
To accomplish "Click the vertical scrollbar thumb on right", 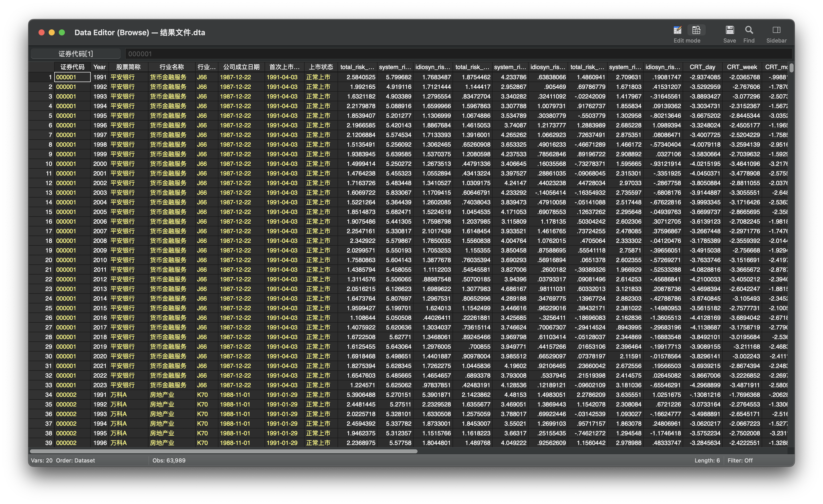I will click(x=791, y=68).
